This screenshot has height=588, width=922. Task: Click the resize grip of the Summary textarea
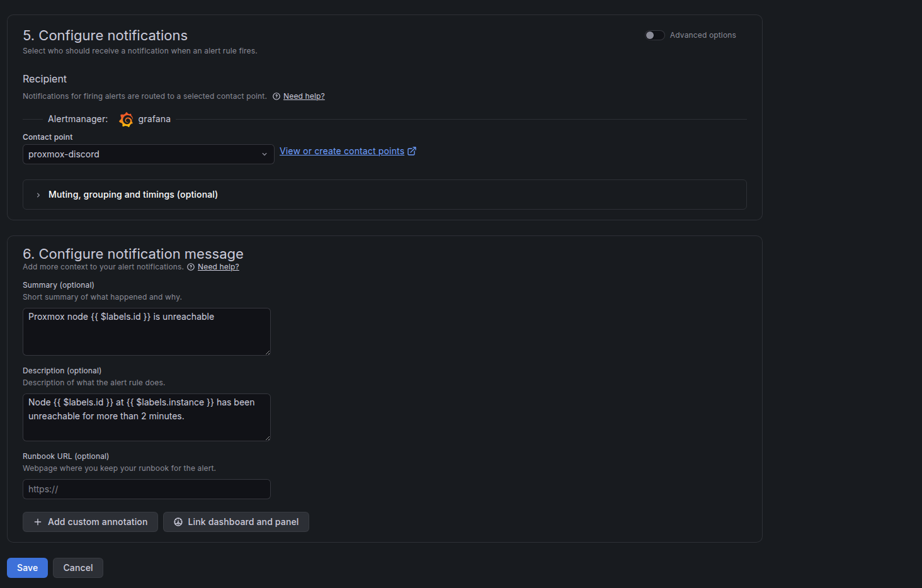coord(268,353)
